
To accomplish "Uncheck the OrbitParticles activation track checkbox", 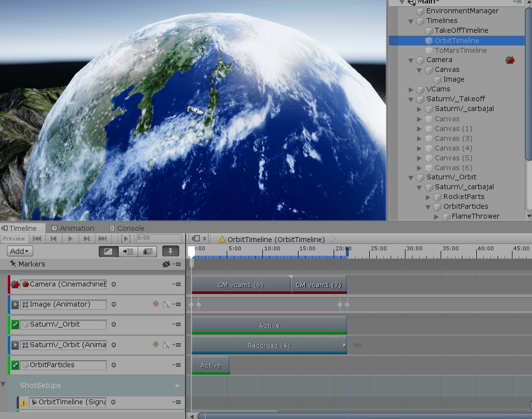I will (15, 365).
